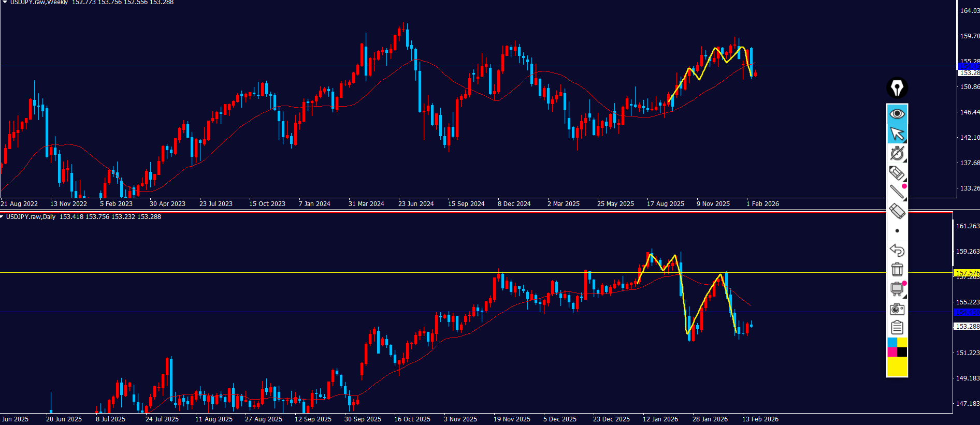Click the 13 Feb 2026 date label

click(760, 419)
